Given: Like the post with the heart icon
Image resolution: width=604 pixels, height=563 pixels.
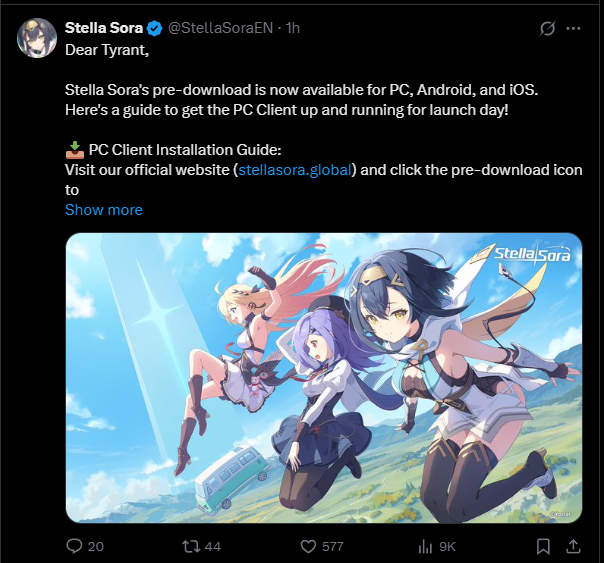Looking at the screenshot, I should tap(308, 546).
